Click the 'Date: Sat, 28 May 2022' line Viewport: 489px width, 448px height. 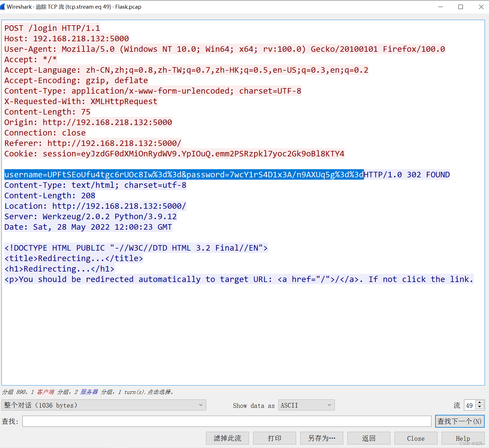pyautogui.click(x=88, y=227)
